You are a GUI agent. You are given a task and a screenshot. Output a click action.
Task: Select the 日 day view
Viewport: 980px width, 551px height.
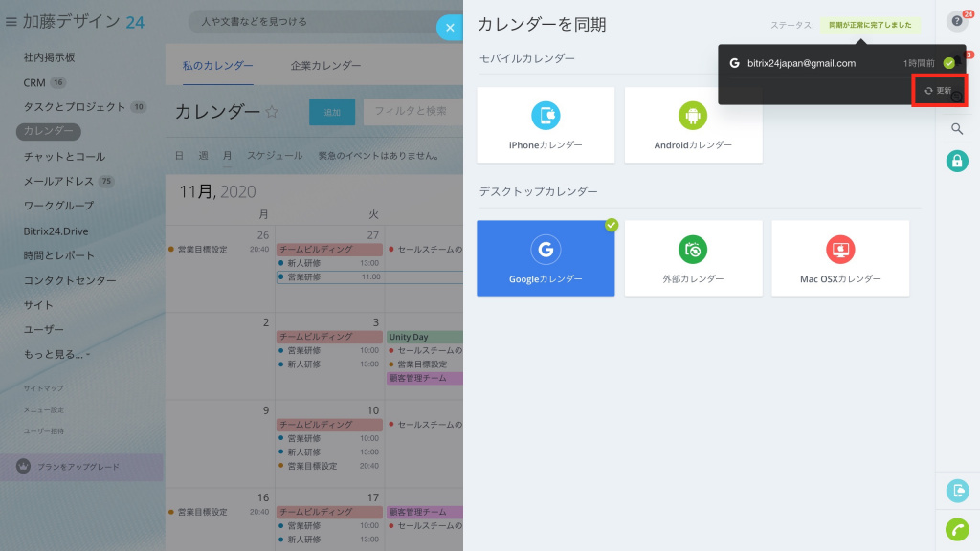(x=179, y=156)
